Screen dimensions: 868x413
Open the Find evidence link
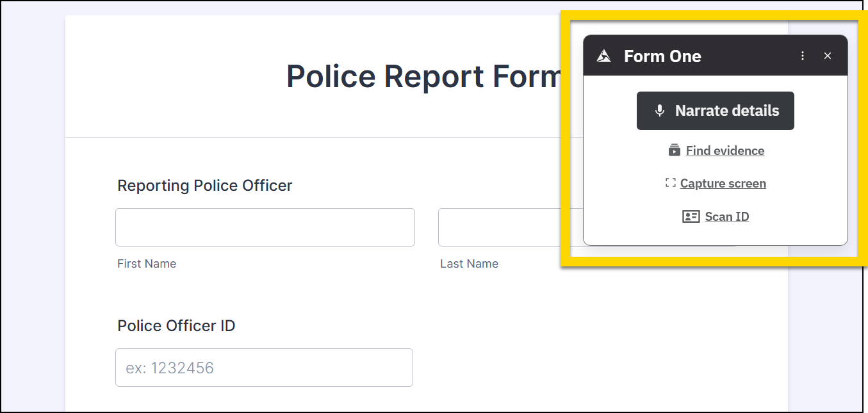[x=725, y=151]
